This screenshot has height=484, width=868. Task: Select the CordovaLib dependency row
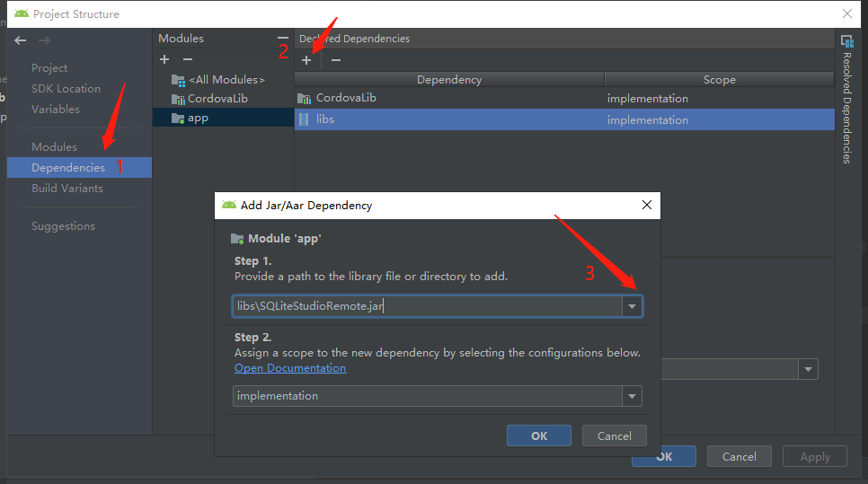[564, 98]
